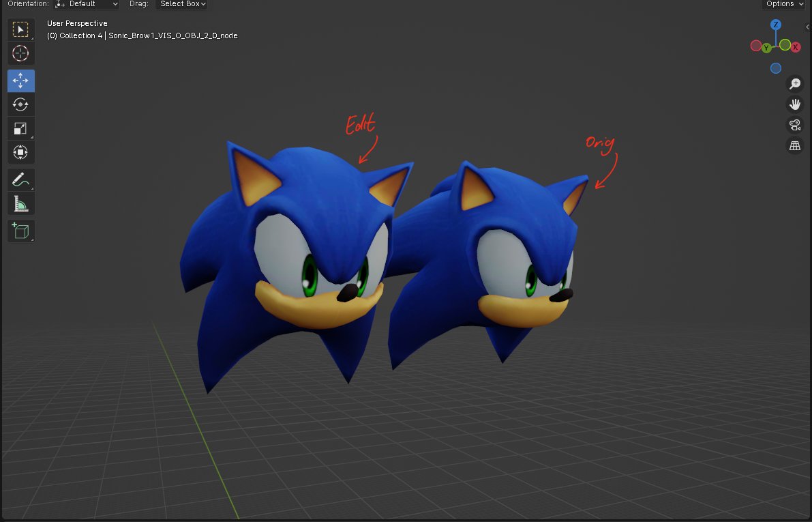Select the Annotate tool
This screenshot has width=812, height=522.
tap(20, 180)
